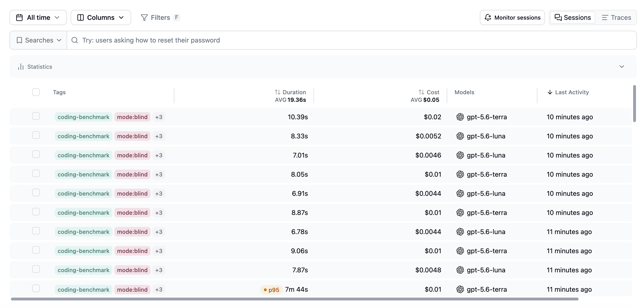Check the row with duration 10.39s
This screenshot has width=644, height=308.
click(36, 116)
